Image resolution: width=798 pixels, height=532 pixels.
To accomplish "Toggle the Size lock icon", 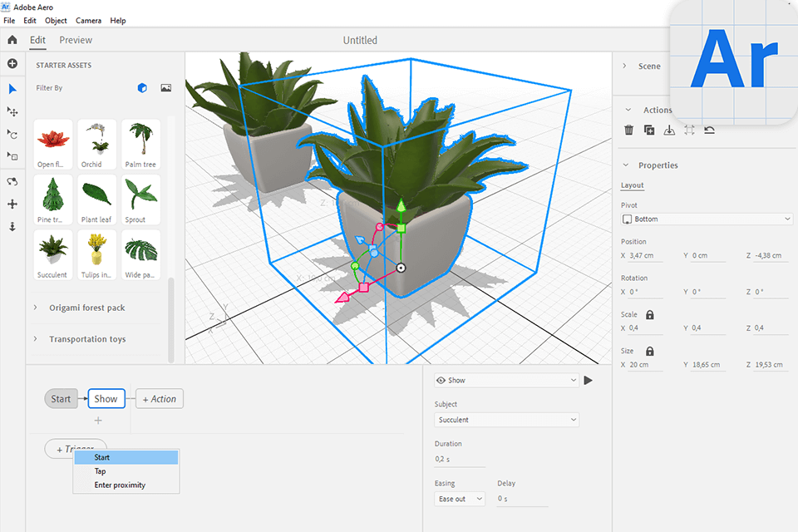I will [650, 352].
